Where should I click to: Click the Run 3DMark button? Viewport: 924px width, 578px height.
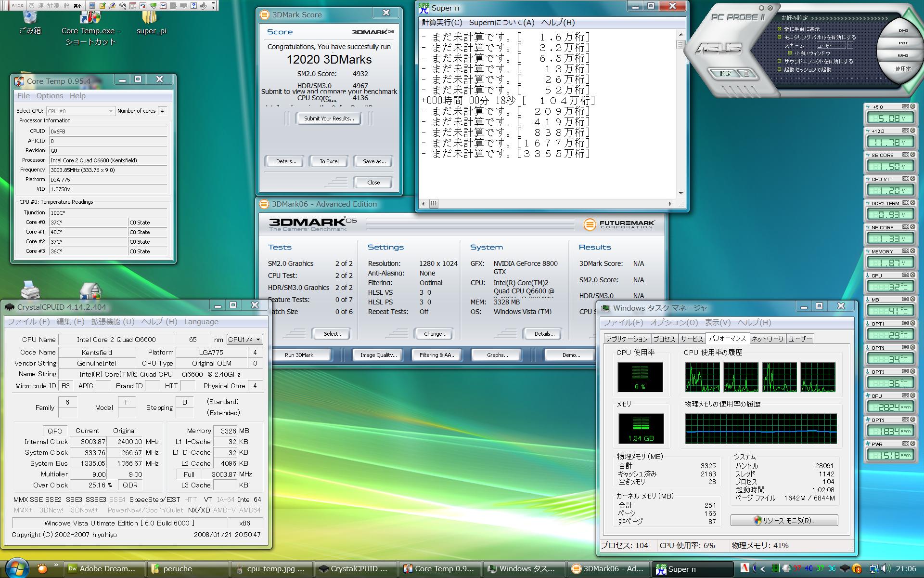[x=299, y=355]
